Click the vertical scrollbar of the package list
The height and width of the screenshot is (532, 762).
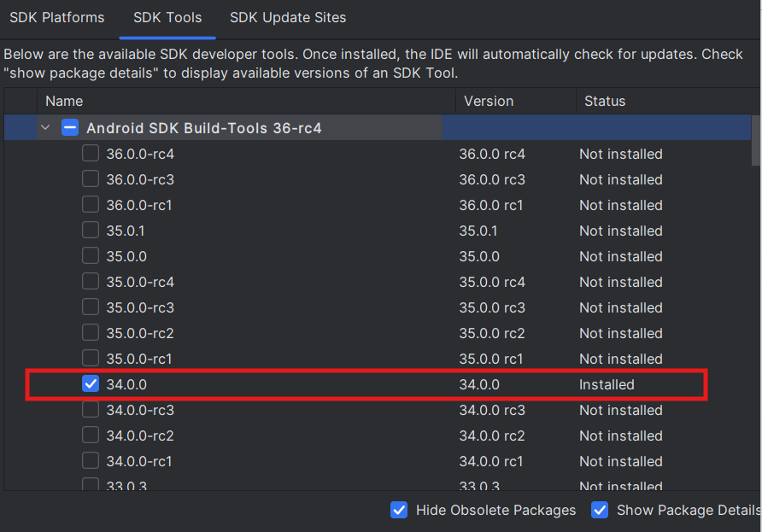coord(756,141)
